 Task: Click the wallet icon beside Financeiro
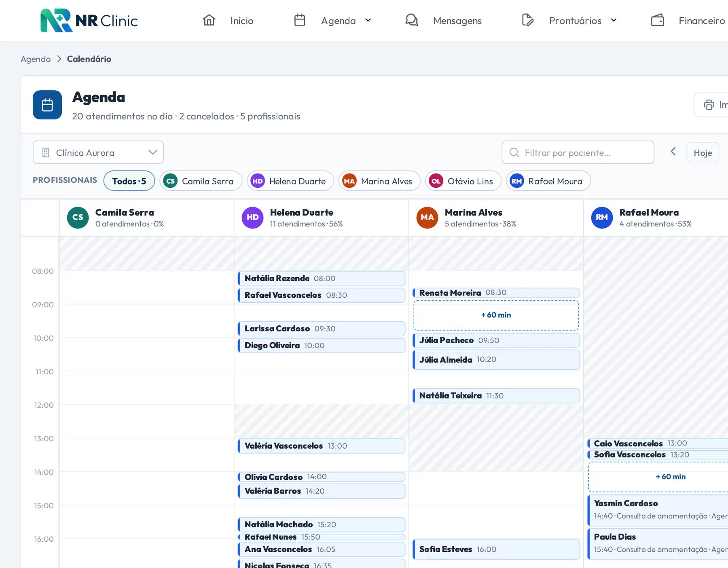click(x=658, y=20)
